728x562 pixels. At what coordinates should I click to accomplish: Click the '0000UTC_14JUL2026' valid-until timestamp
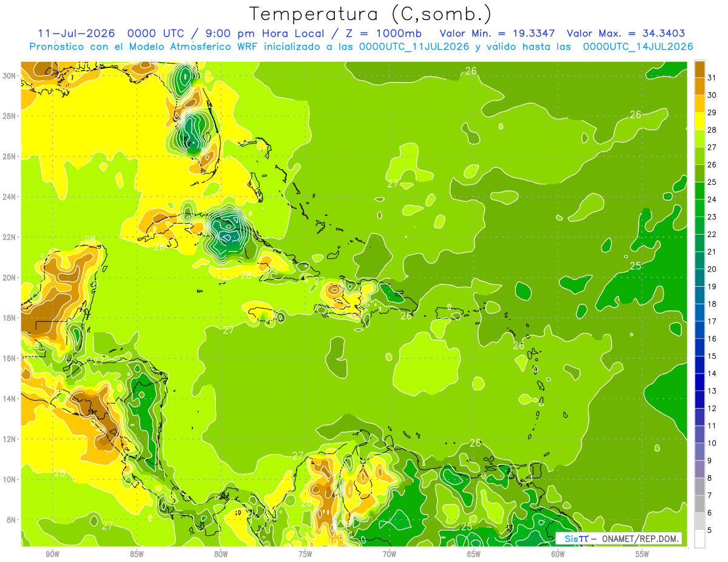[638, 47]
